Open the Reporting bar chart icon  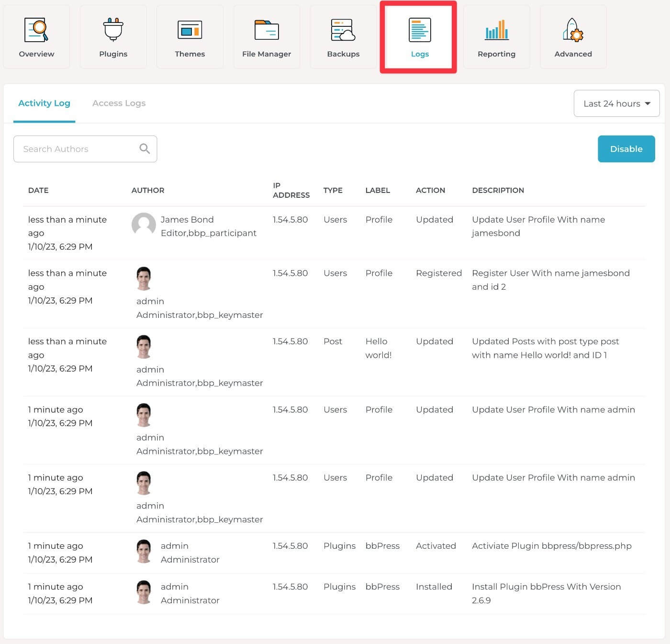pos(497,30)
